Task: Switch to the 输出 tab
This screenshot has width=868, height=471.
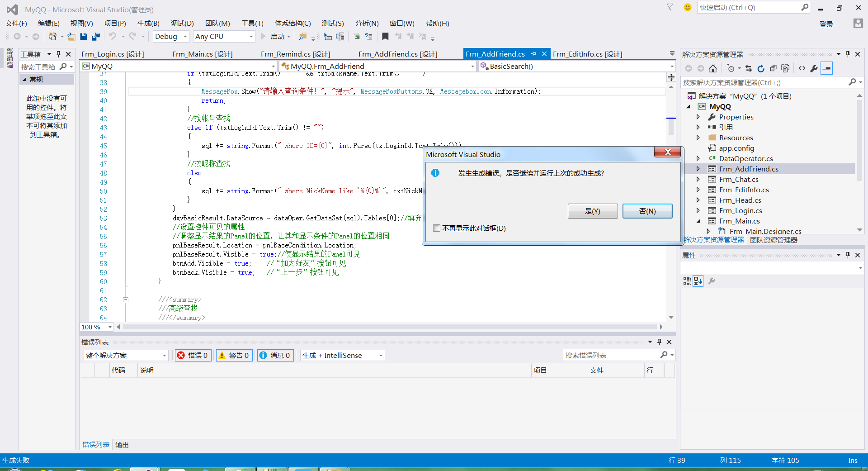Action: coord(122,445)
